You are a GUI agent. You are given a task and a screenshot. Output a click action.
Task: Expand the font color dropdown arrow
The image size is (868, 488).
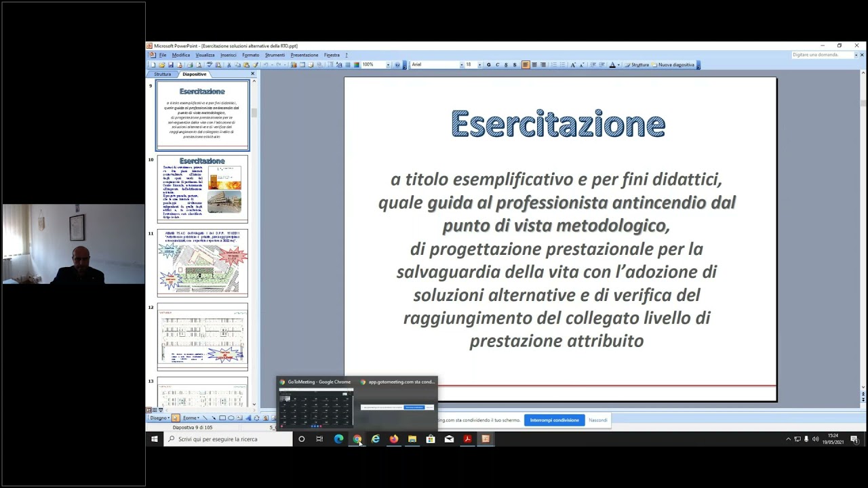click(618, 64)
